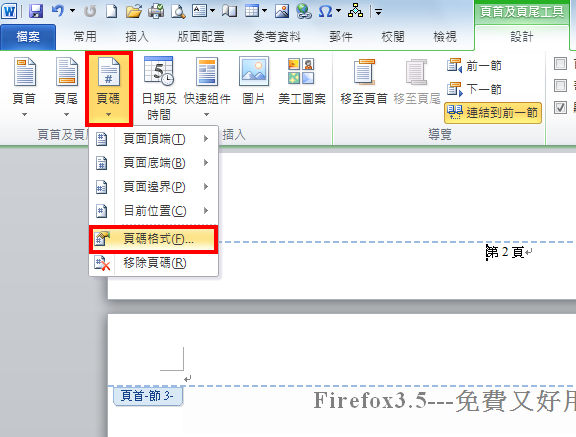Expand 快速組件 dropdown
This screenshot has height=437, width=576.
207,87
